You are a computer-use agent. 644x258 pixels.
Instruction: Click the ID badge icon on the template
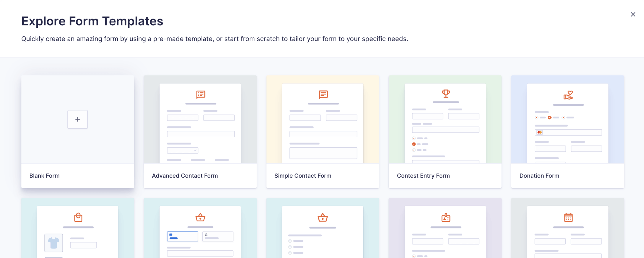pyautogui.click(x=445, y=218)
